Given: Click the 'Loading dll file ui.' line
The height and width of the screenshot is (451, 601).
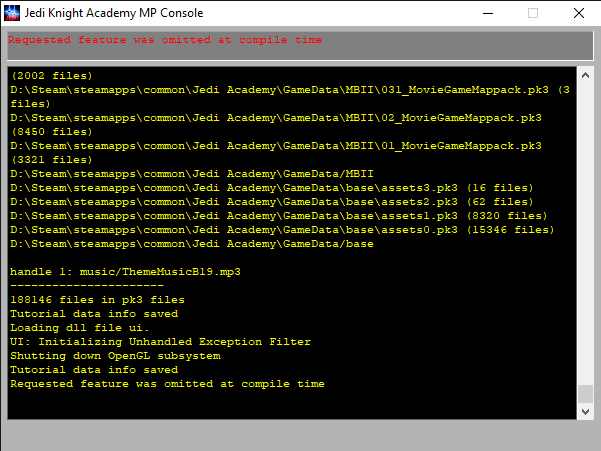Looking at the screenshot, I should coord(79,327).
